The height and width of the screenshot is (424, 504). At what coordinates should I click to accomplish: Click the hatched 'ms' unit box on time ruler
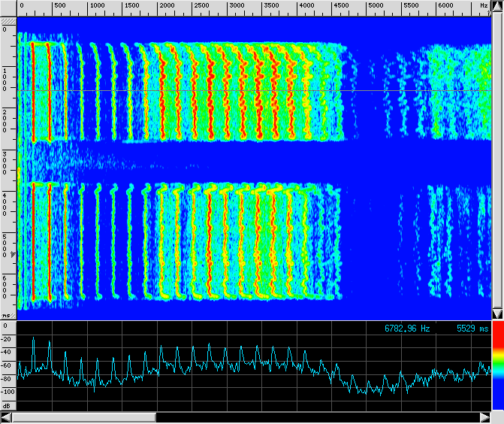[x=8, y=316]
